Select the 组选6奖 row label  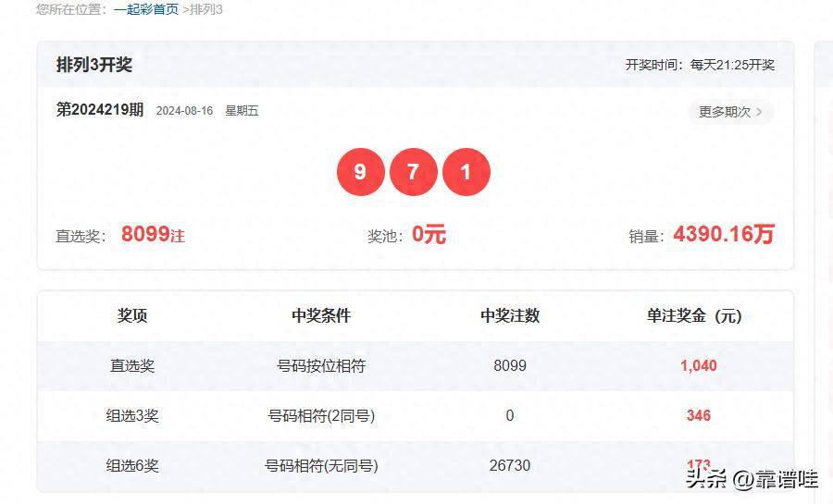coord(132,465)
